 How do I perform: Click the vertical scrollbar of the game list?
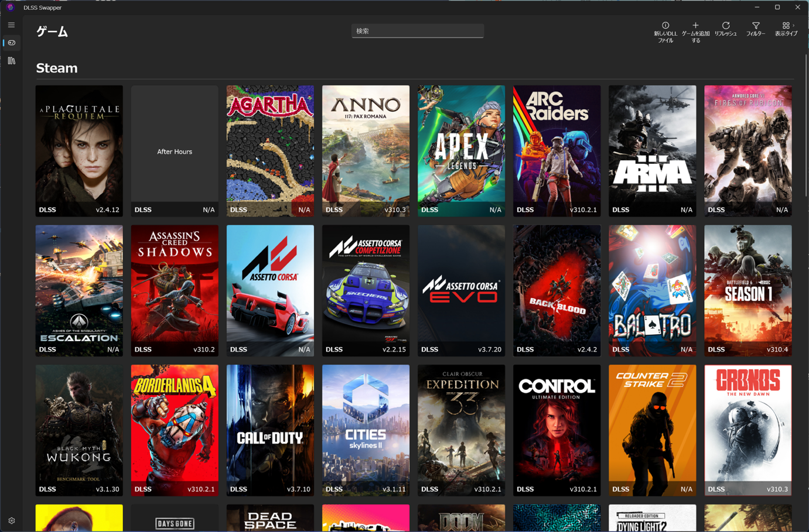tap(805, 126)
